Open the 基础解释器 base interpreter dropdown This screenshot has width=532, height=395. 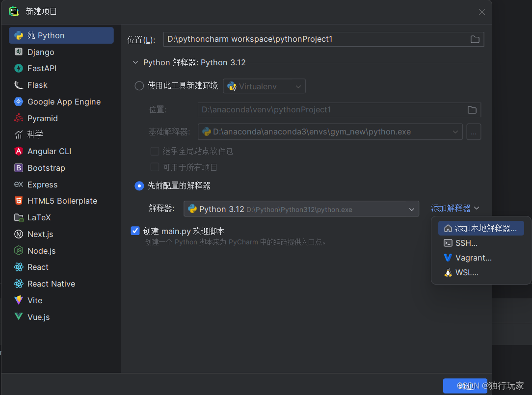click(330, 132)
